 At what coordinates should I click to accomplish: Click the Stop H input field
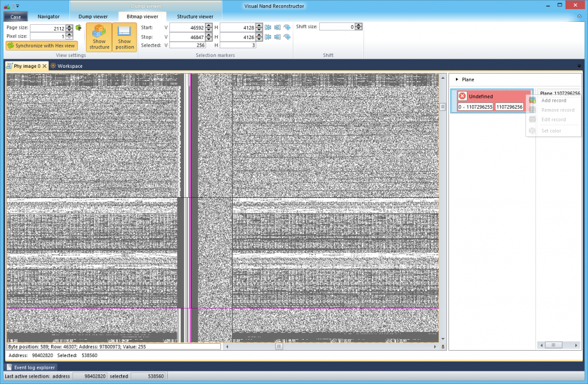point(238,37)
